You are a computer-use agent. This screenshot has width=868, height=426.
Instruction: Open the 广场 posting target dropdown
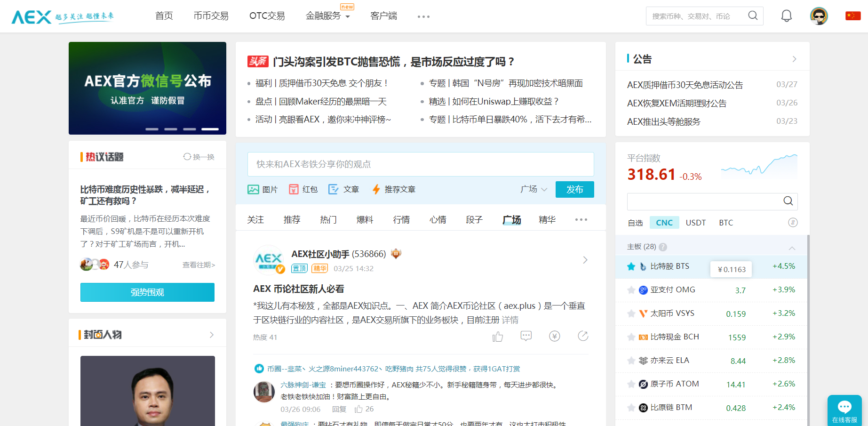534,189
